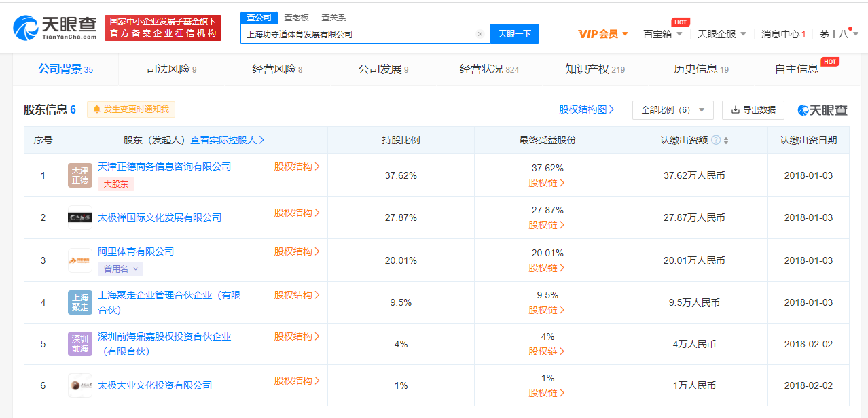
Task: Click 天津正德 shareholder logo icon
Action: point(80,175)
